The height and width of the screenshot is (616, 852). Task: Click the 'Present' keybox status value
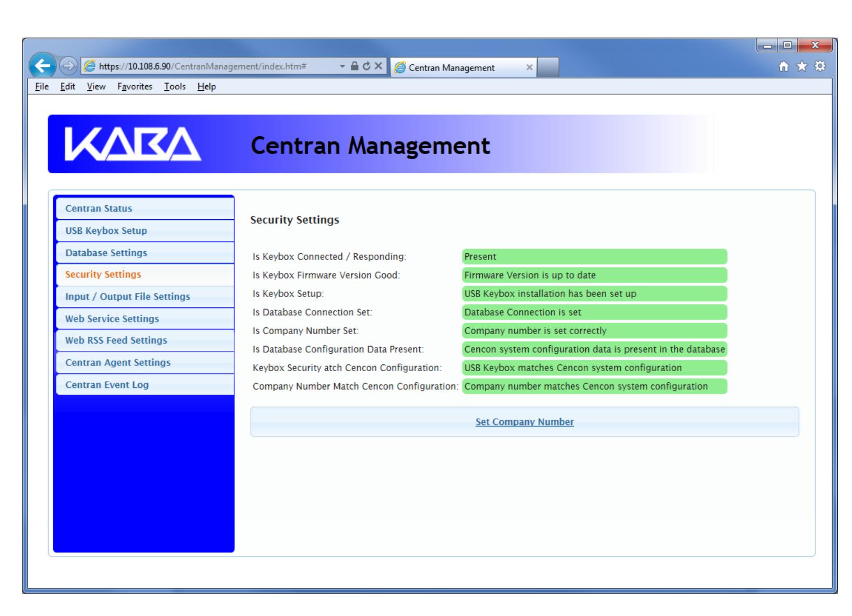[595, 257]
